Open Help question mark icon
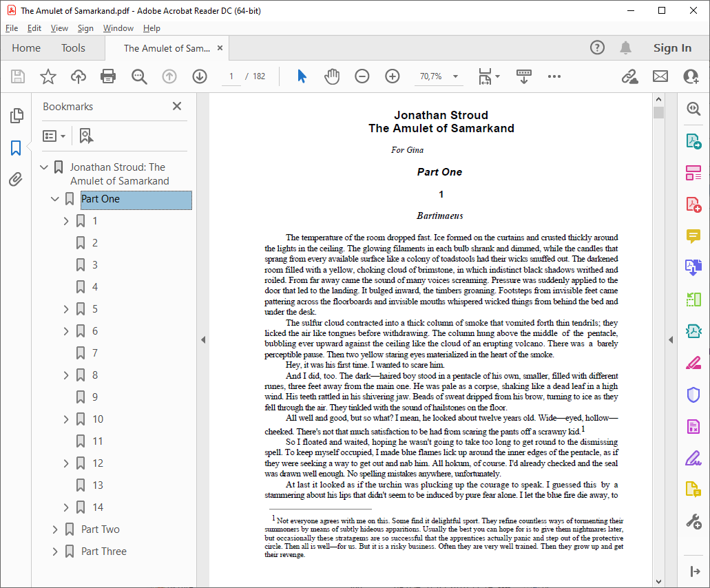The image size is (710, 588). click(x=597, y=48)
